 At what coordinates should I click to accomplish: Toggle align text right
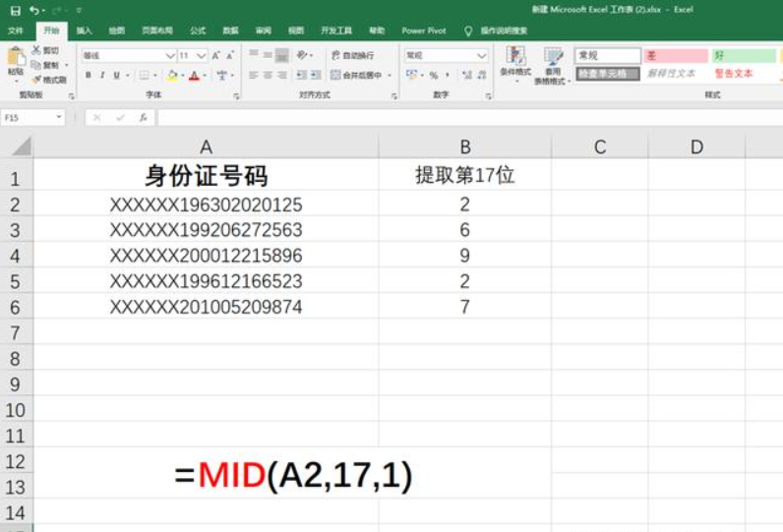282,75
